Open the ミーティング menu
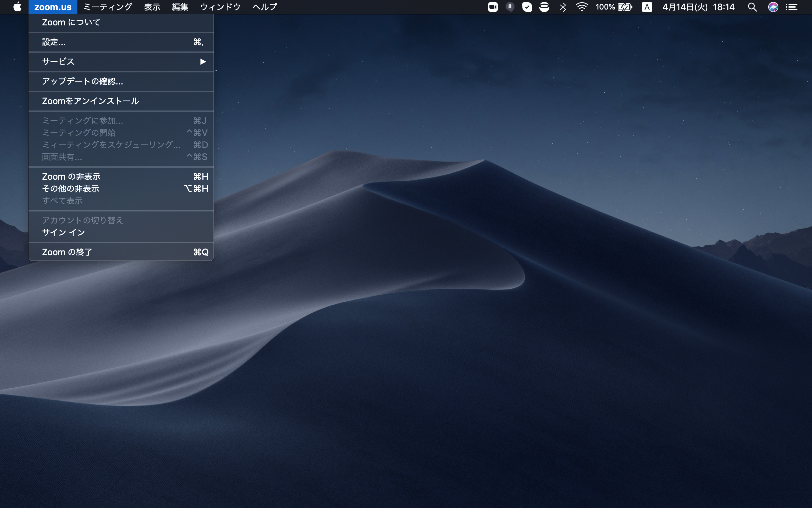 coord(108,7)
